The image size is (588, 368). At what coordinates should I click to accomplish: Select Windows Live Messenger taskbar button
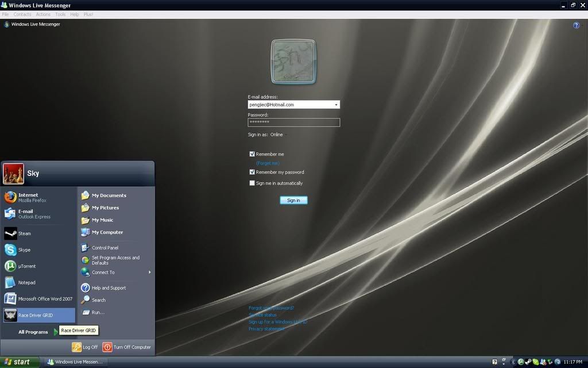(x=76, y=362)
